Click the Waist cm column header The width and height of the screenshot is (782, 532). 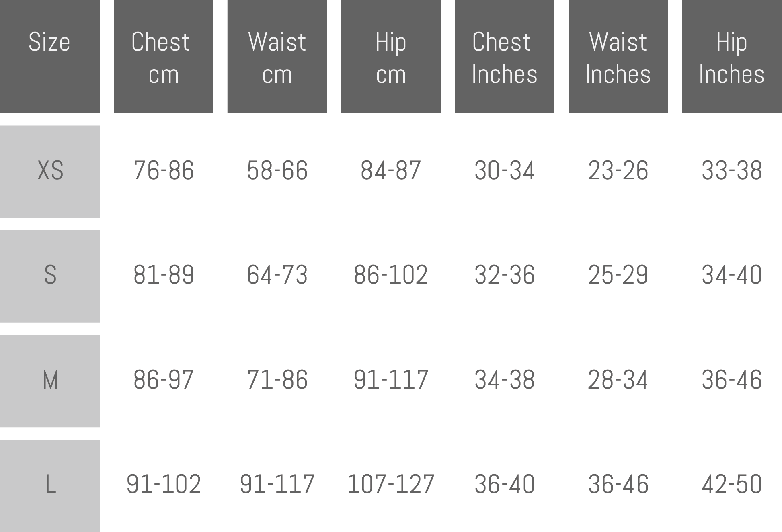(x=277, y=56)
